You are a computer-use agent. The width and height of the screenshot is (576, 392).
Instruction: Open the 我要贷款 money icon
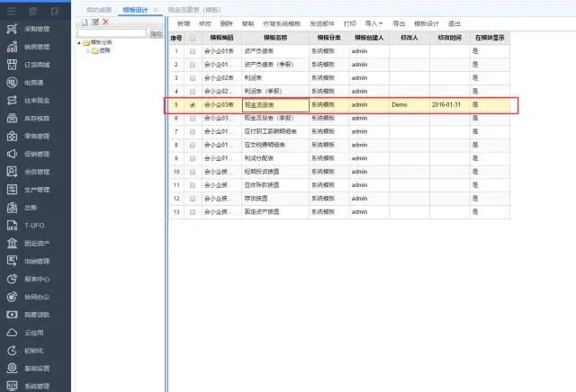[x=12, y=315]
